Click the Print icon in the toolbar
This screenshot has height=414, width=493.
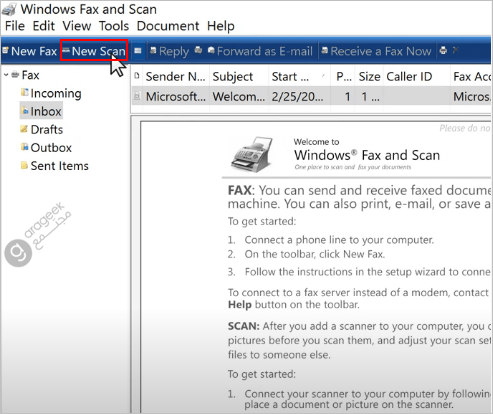[443, 50]
